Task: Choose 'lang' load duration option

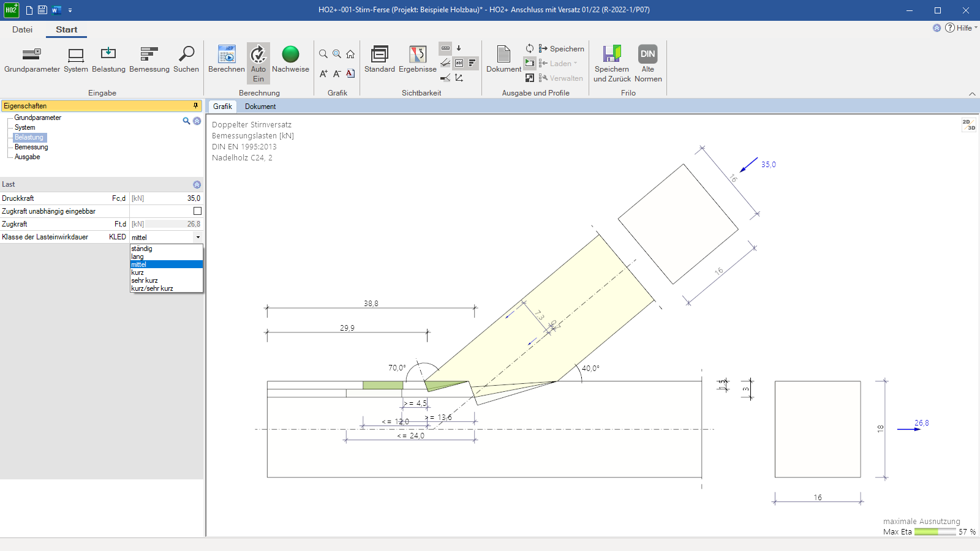Action: point(166,257)
